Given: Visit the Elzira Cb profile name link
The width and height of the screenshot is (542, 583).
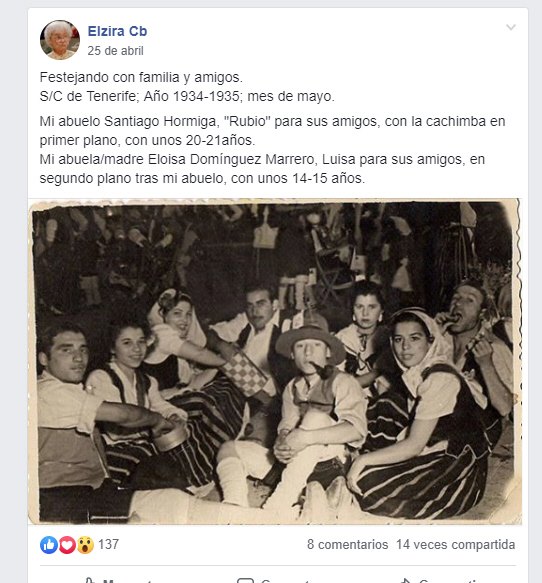Looking at the screenshot, I should coord(117,31).
